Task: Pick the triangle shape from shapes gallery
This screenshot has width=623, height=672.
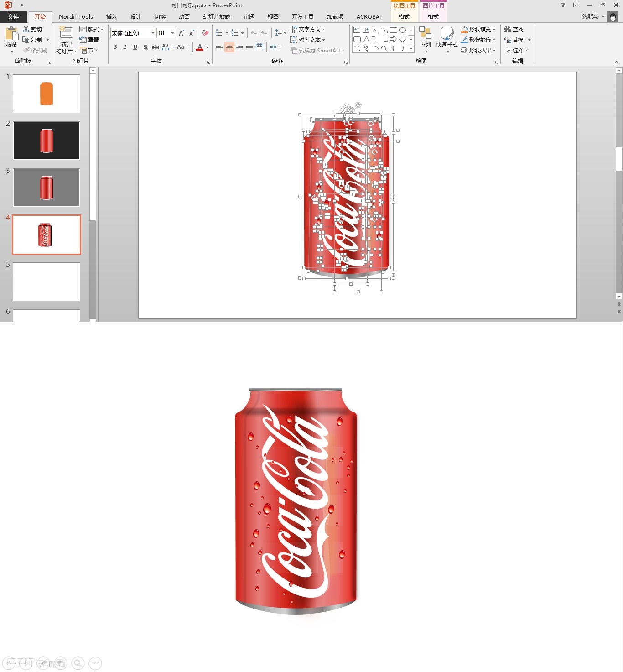Action: tap(366, 39)
